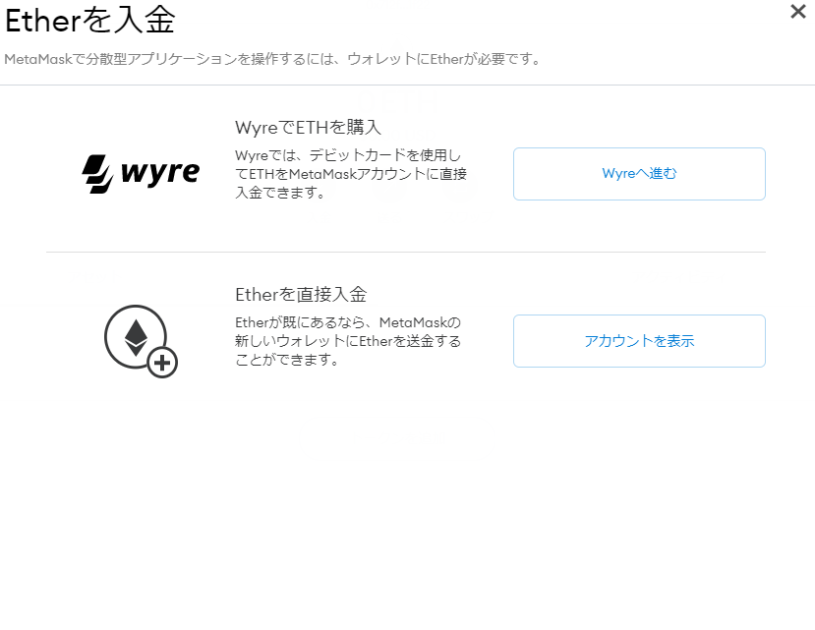Select the Etherを直接入金 heading
This screenshot has width=815, height=630.
301,295
